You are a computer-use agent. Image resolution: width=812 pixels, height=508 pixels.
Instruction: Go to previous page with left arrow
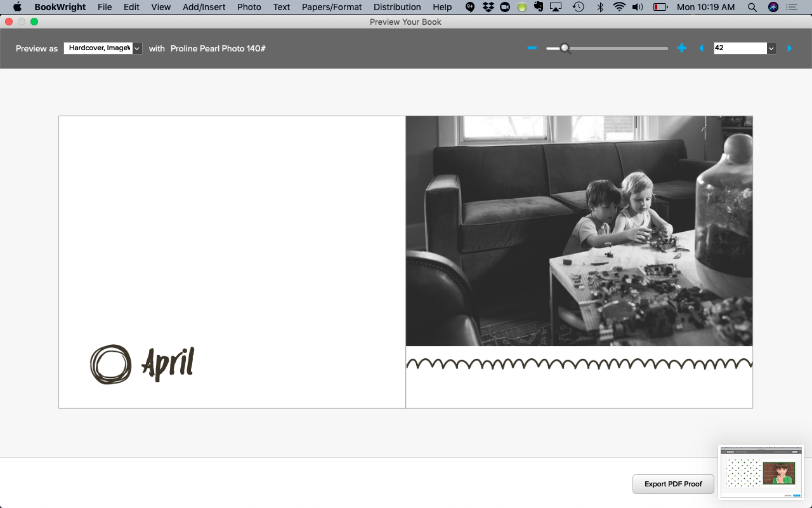(701, 48)
